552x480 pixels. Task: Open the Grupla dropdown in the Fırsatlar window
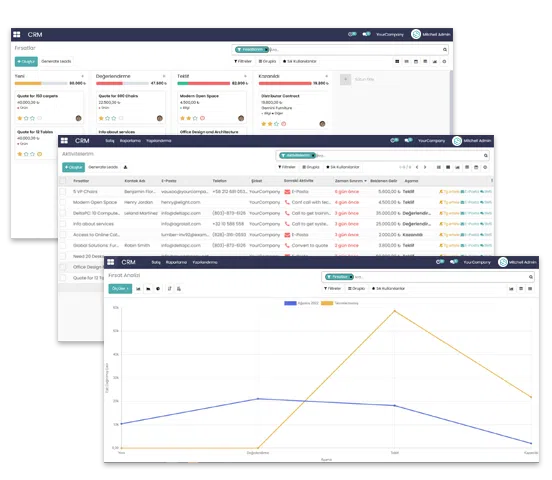(x=268, y=61)
